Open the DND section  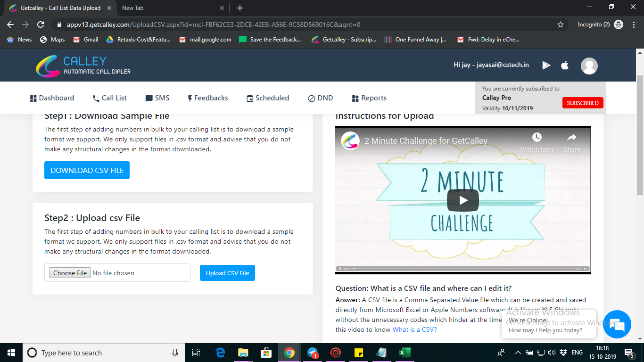[x=321, y=98]
